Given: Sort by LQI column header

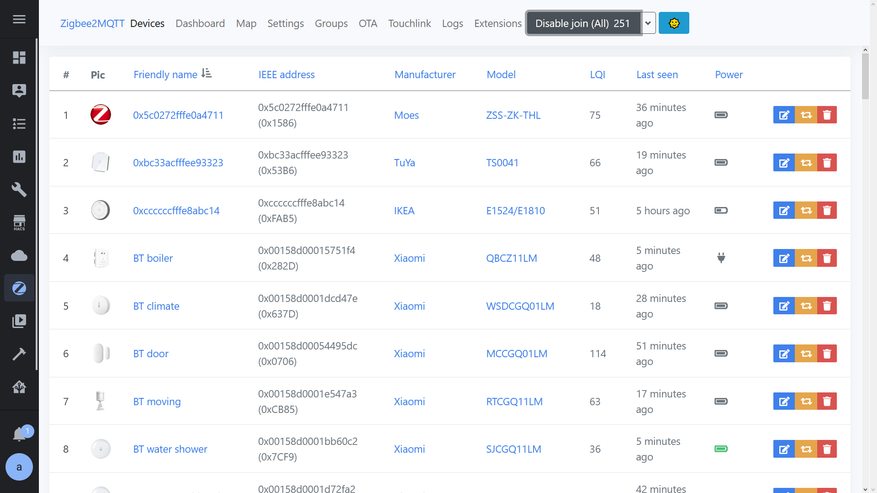Looking at the screenshot, I should coord(597,74).
